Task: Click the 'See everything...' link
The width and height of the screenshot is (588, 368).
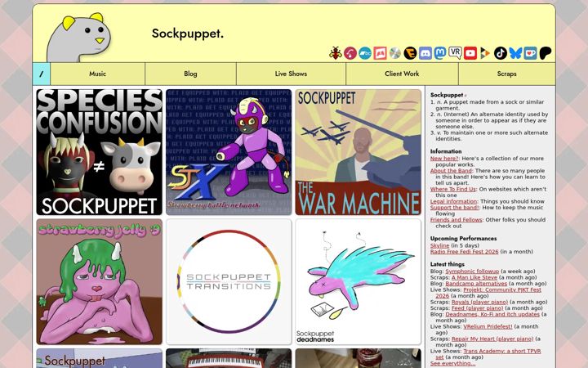Action: pos(452,363)
